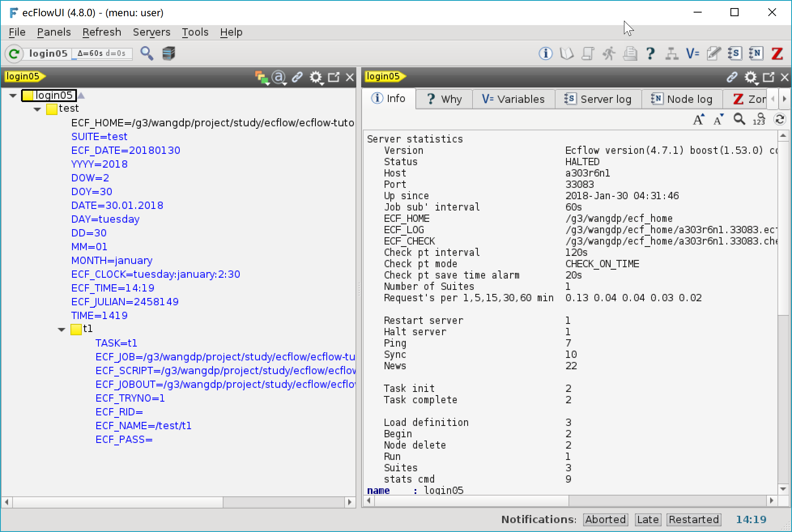The width and height of the screenshot is (792, 532).
Task: Increase font size in the info panel
Action: (x=698, y=119)
